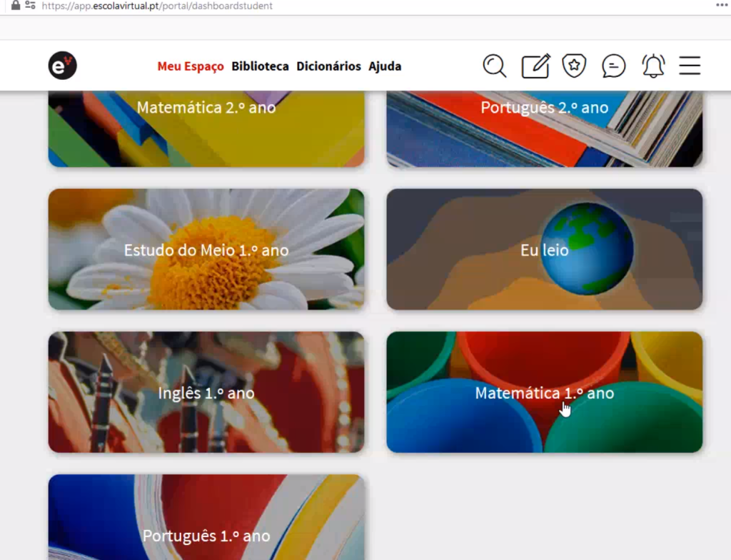This screenshot has height=560, width=731.
Task: Click the lock icon in address bar
Action: tap(16, 6)
